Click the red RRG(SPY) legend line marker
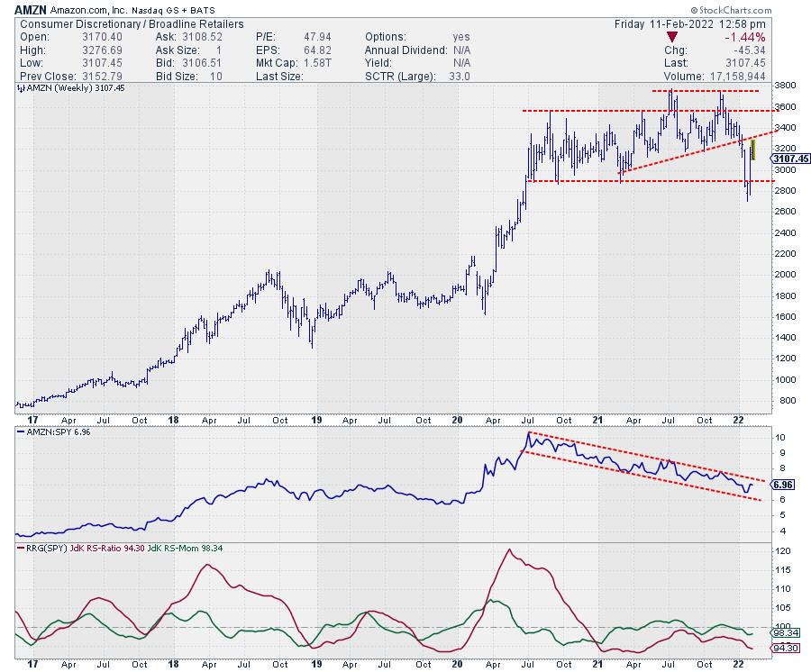The height and width of the screenshot is (672, 811). (21, 547)
